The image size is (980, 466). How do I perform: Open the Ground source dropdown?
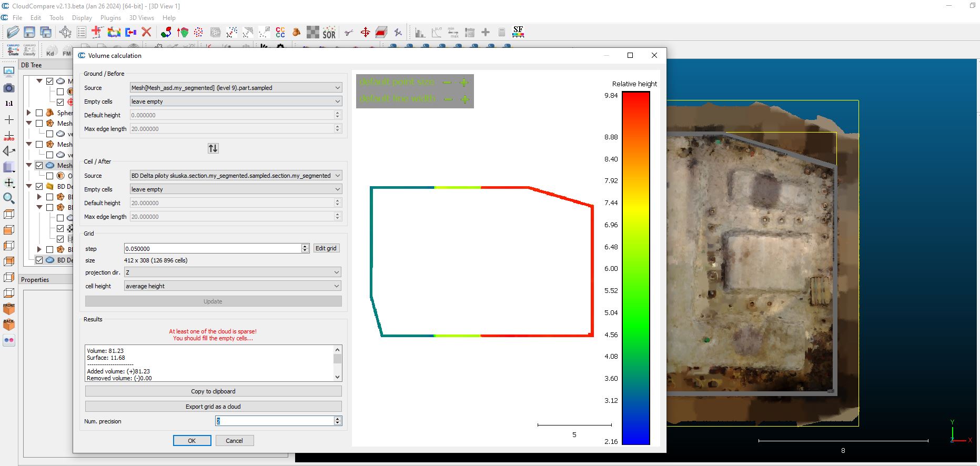point(236,88)
